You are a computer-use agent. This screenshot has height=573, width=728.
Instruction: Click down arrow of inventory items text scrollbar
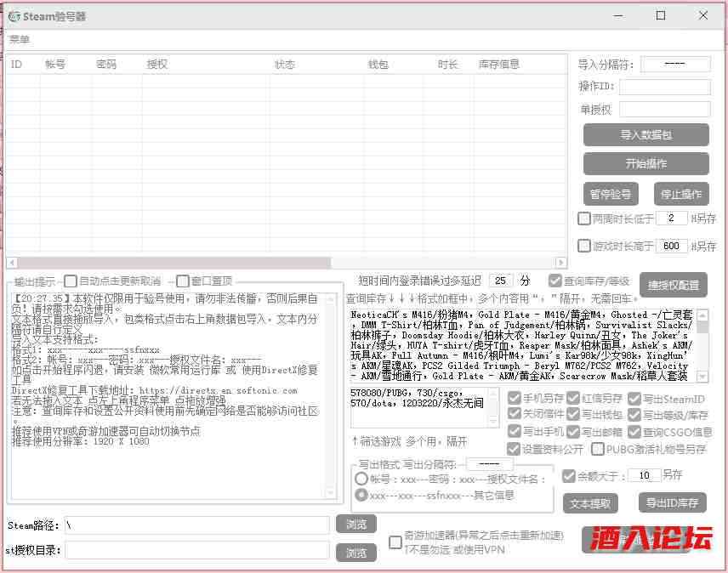(x=702, y=377)
